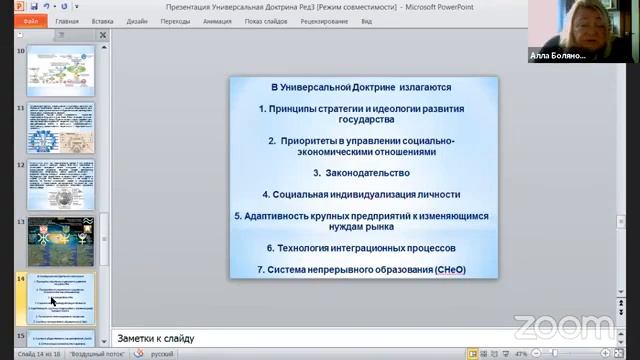Click the text '3. Законодательство' on slide
The width and height of the screenshot is (640, 360).
click(362, 173)
